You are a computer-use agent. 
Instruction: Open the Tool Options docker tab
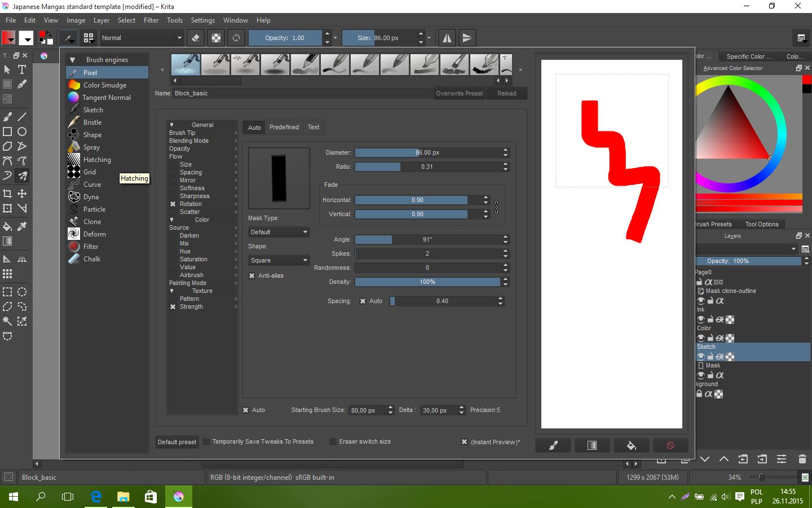coord(761,224)
